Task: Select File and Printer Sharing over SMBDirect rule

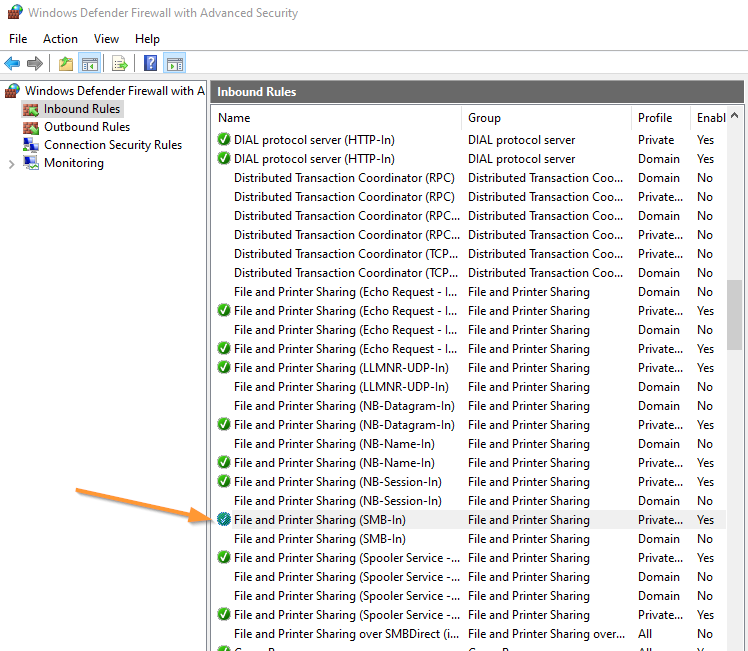Action: 470,634
